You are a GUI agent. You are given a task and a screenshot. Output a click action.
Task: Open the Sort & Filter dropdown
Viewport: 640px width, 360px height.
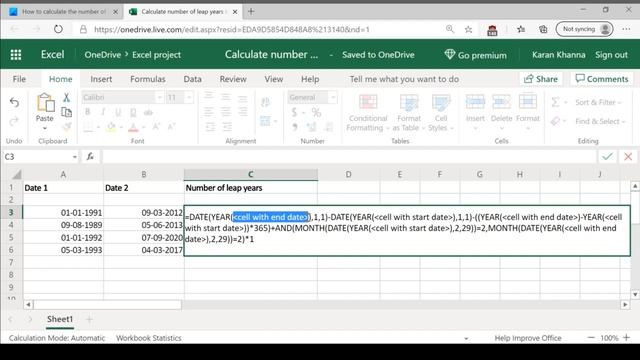tap(598, 102)
